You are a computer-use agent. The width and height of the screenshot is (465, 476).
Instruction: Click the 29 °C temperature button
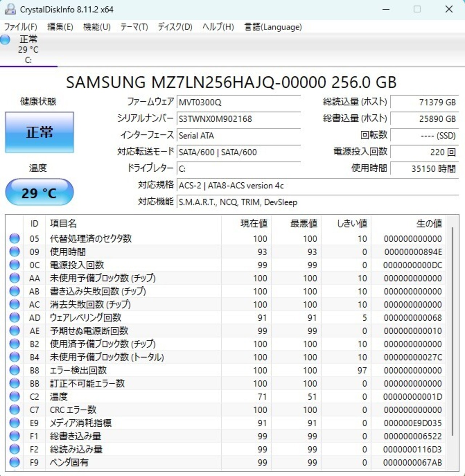[39, 192]
